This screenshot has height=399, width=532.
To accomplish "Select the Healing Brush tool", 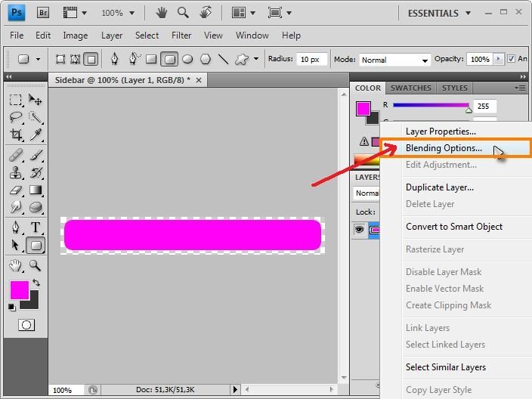I will point(16,155).
